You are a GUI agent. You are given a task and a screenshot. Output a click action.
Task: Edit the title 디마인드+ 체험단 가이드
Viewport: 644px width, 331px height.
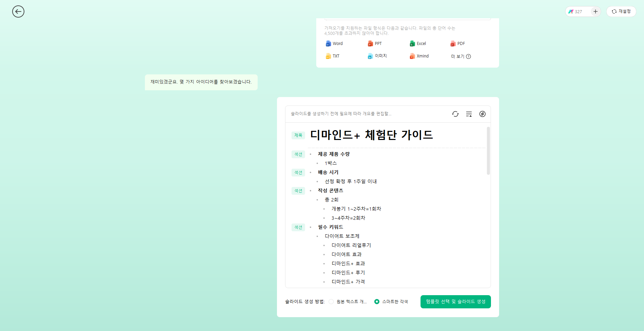371,135
